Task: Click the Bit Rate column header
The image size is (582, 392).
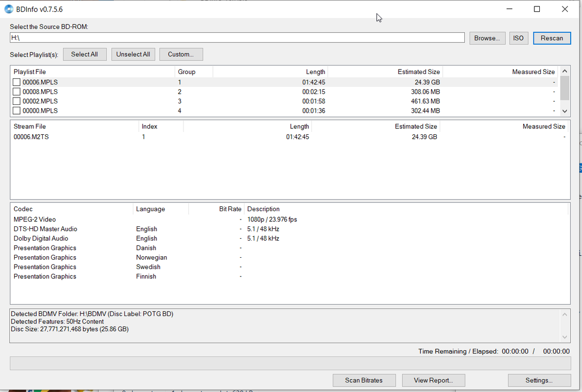Action: click(216, 209)
